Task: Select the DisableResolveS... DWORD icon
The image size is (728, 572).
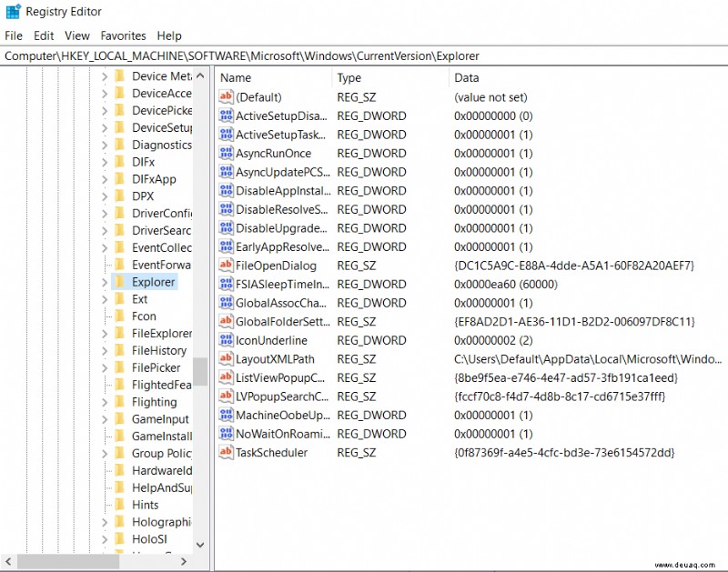Action: (226, 209)
